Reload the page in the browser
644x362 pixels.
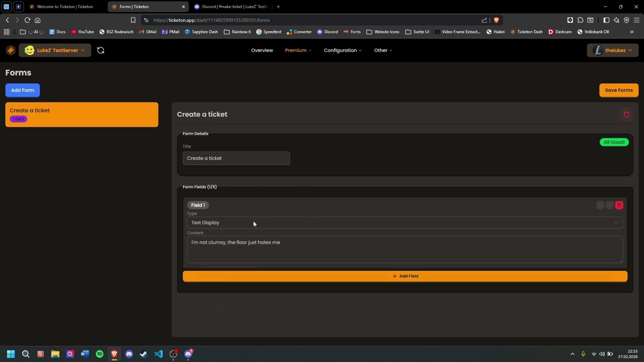coord(27,20)
